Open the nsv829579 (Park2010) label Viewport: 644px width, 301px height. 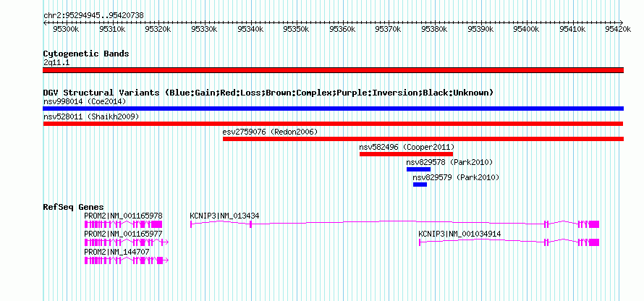coord(456,177)
